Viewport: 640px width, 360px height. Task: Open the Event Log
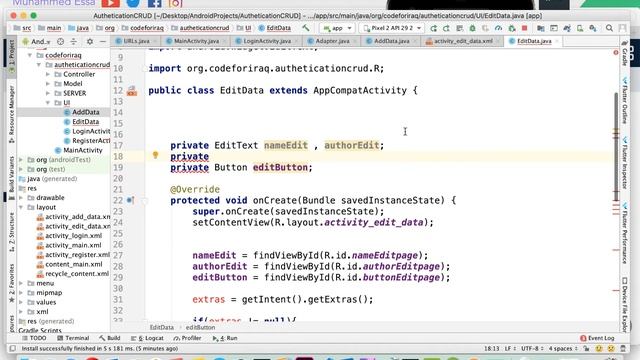tap(597, 338)
